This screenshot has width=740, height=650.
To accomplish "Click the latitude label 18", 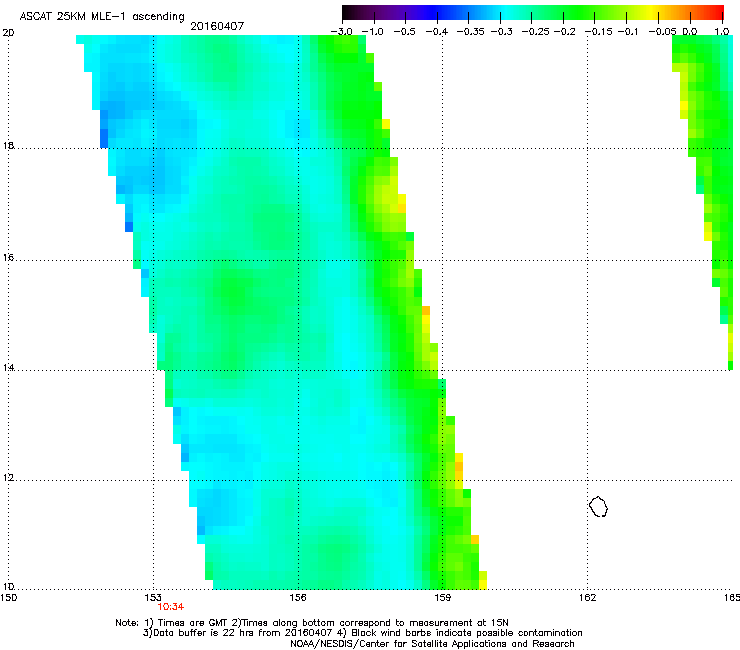I will 8,145.
